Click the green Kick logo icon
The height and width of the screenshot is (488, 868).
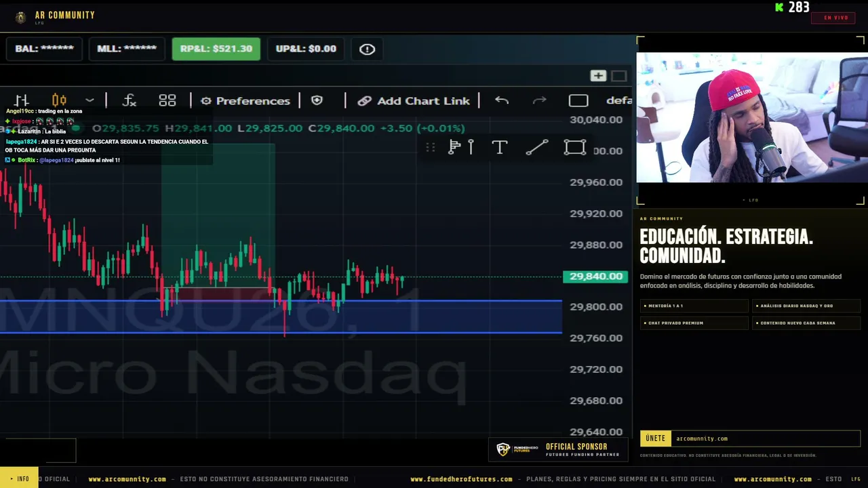tap(780, 7)
